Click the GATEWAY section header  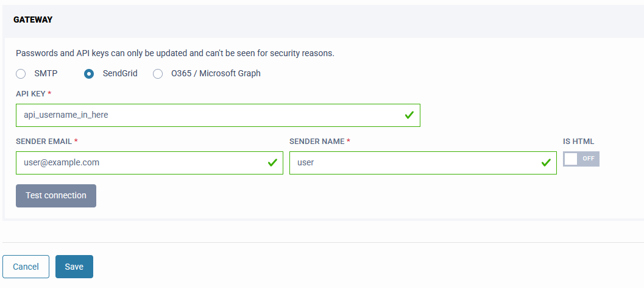(x=33, y=20)
